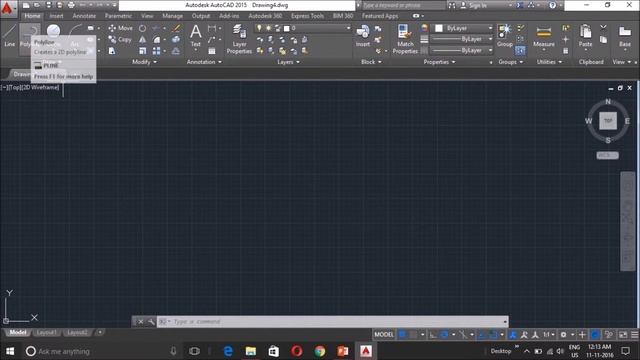Click the ViewCube TOP face
The image size is (640, 360).
[x=608, y=121]
